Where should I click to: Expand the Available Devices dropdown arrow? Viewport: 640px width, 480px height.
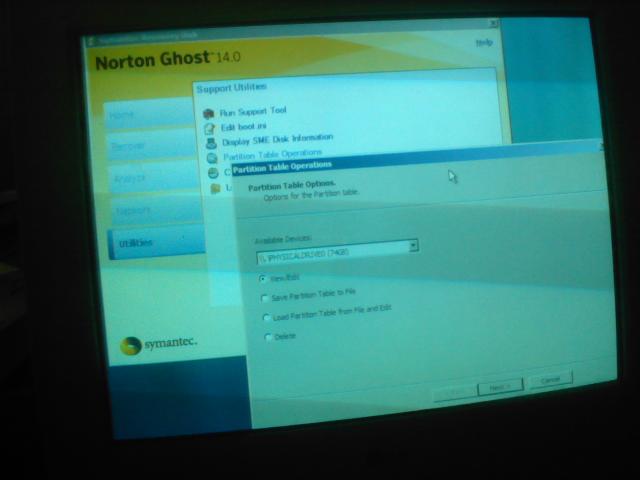(x=413, y=245)
